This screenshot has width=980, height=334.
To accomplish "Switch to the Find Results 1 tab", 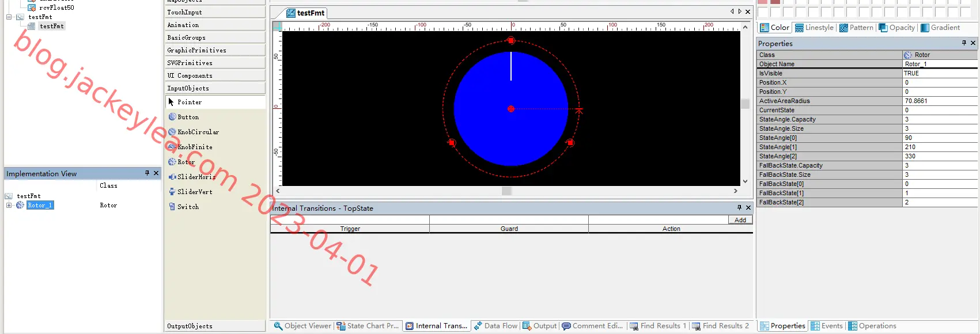I will pos(658,326).
